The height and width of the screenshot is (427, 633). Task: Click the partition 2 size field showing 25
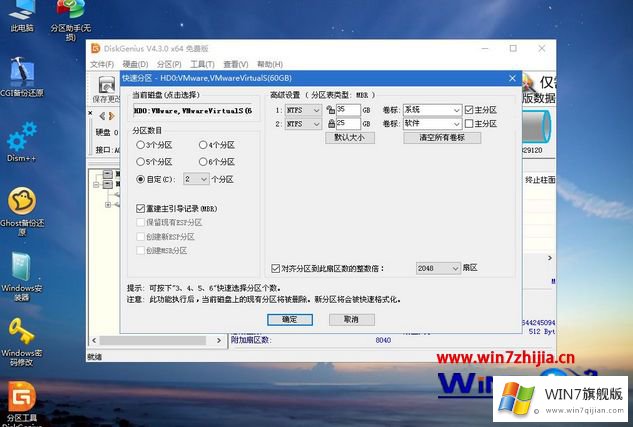[348, 123]
